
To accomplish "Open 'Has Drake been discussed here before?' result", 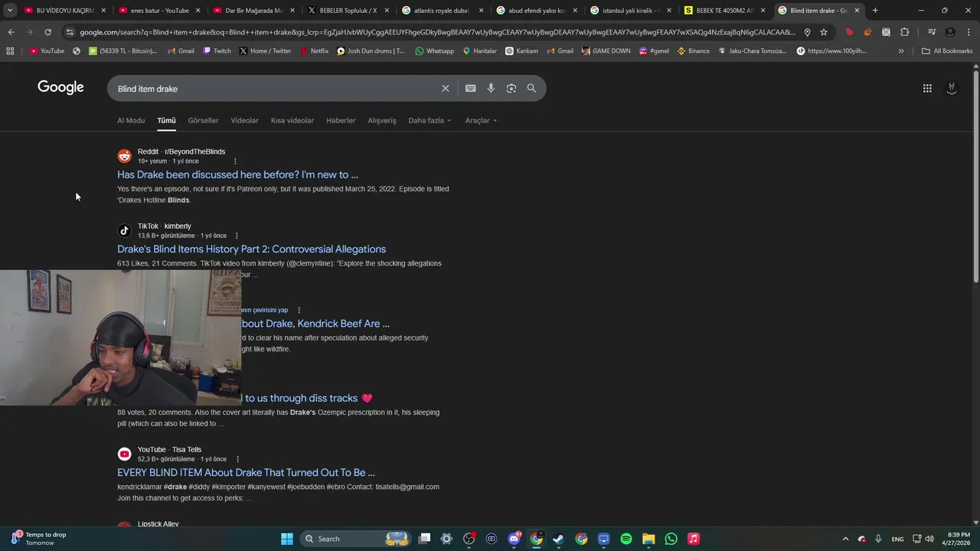I will point(237,174).
